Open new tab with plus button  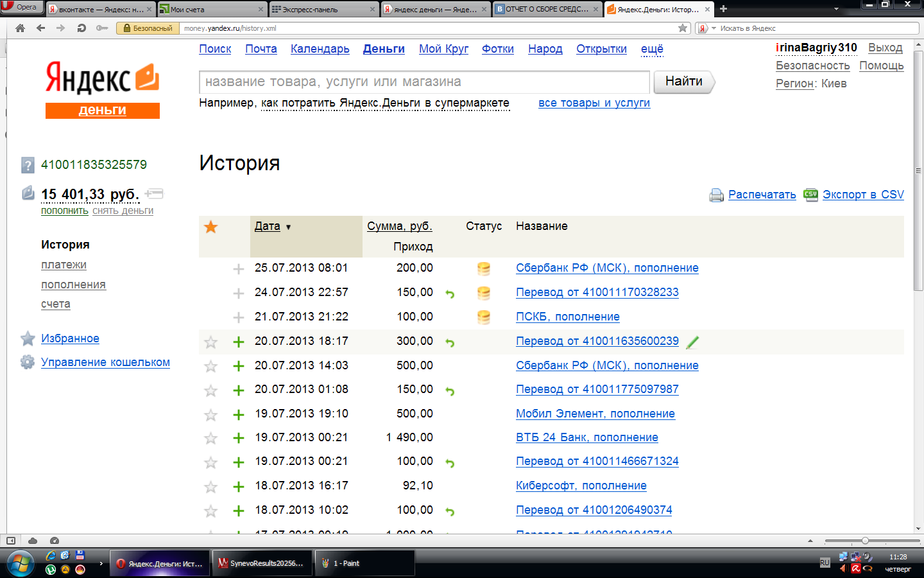(x=723, y=9)
